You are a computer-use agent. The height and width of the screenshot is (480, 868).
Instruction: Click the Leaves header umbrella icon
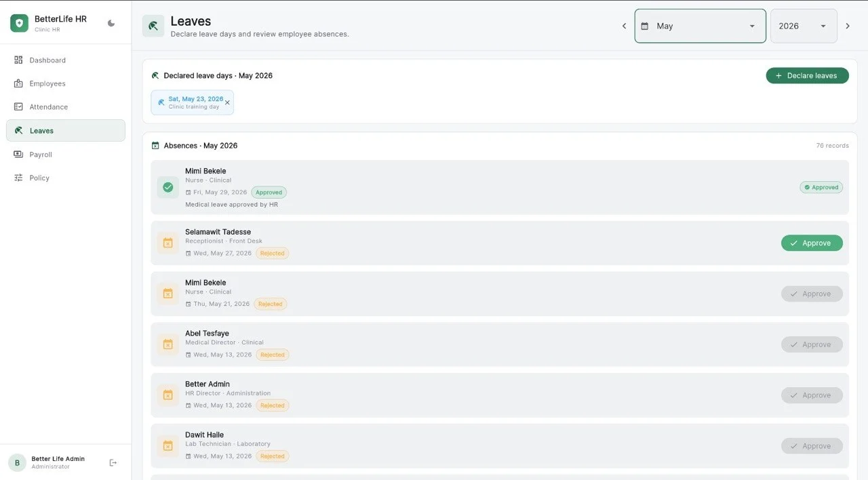pyautogui.click(x=153, y=26)
